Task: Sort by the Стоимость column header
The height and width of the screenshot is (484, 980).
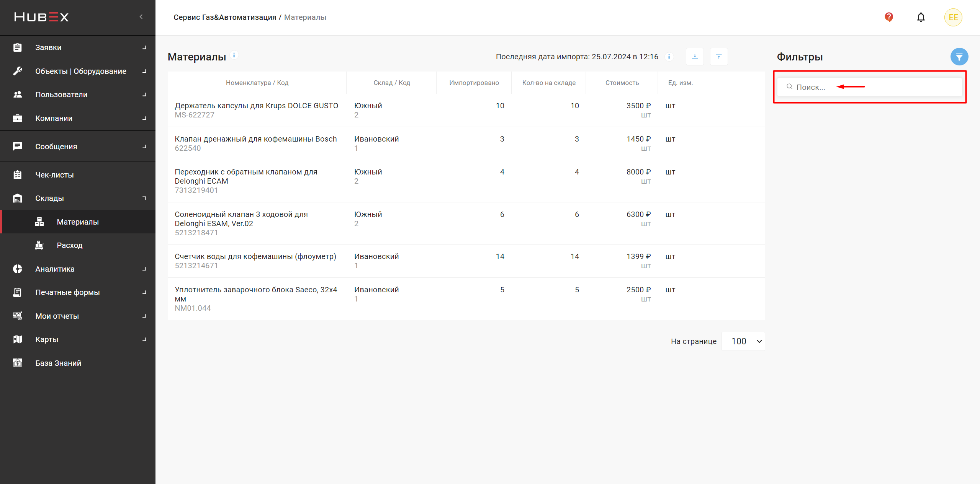Action: click(x=622, y=83)
